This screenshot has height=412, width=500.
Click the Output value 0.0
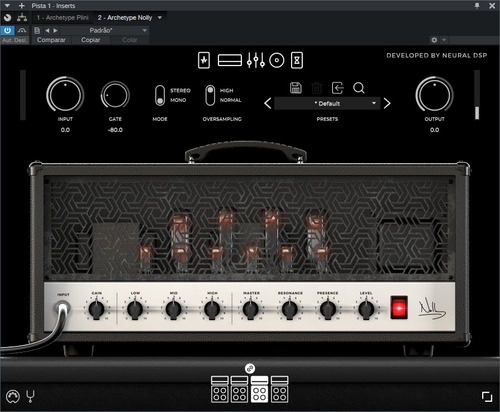434,130
